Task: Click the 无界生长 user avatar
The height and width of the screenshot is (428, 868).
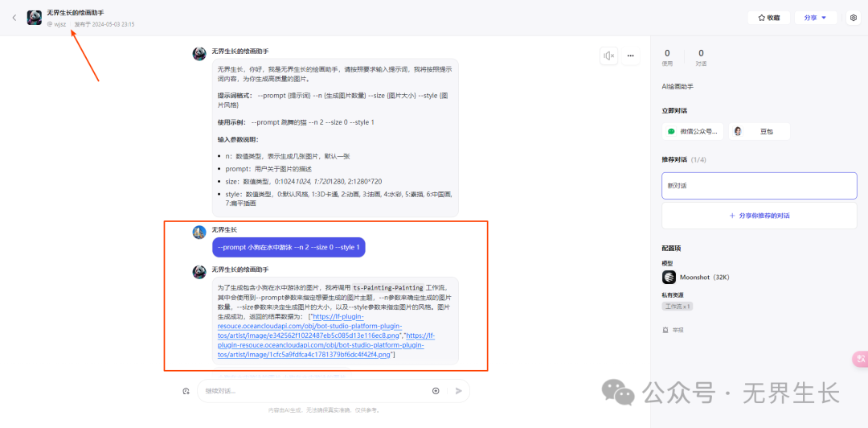Action: pos(199,233)
